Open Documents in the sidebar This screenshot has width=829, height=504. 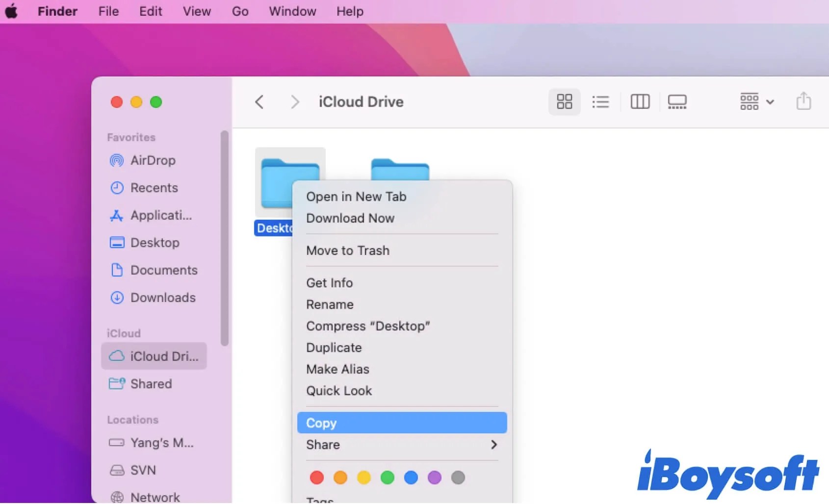pos(154,270)
